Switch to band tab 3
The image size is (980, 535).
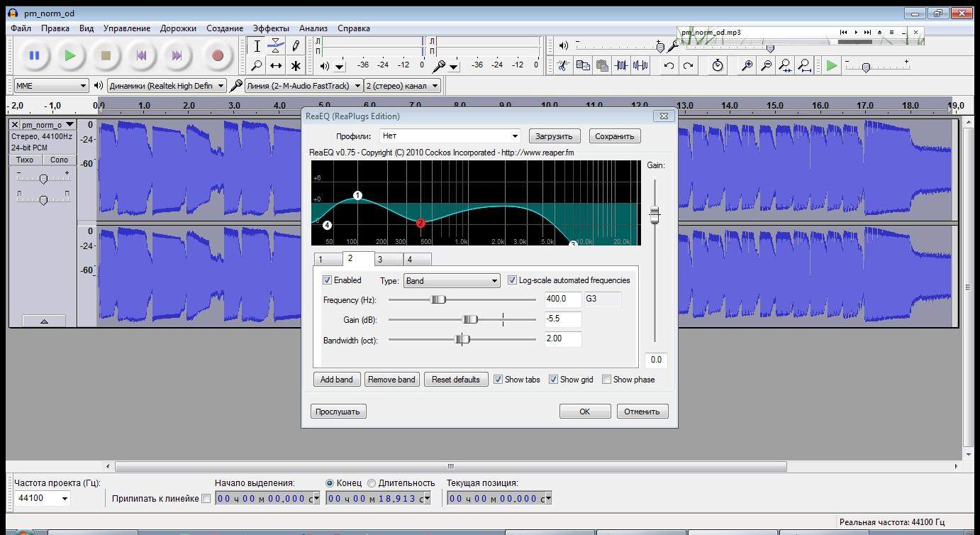pyautogui.click(x=380, y=260)
